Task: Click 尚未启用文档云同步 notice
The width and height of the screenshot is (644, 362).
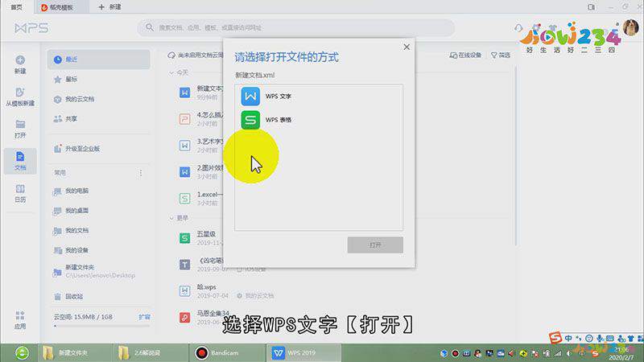Action: pos(196,55)
